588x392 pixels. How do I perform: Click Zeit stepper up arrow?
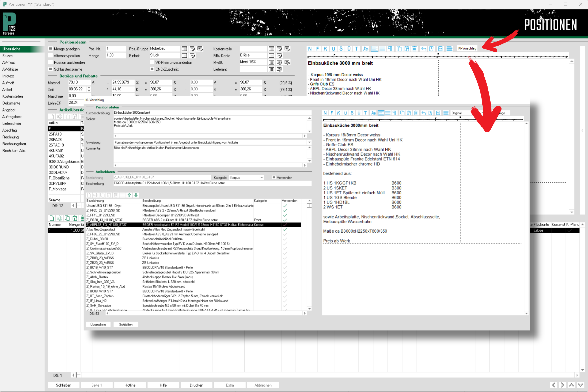89,88
